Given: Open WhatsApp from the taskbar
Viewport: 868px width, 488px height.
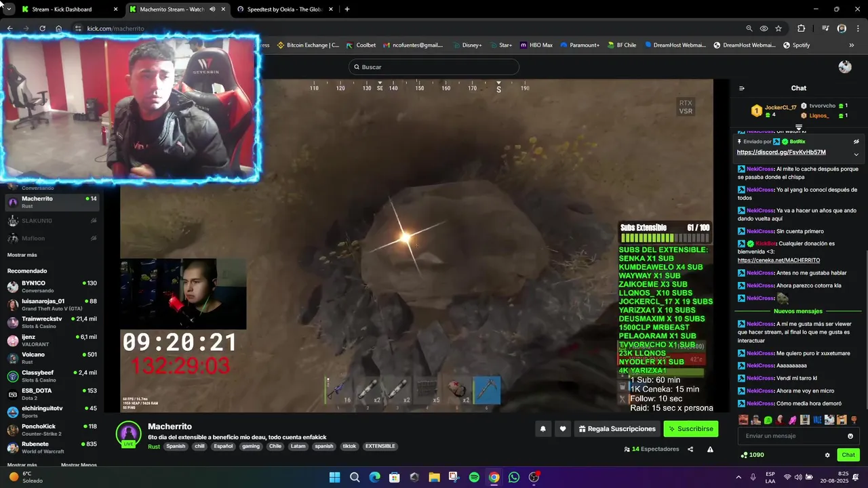Looking at the screenshot, I should [x=513, y=477].
